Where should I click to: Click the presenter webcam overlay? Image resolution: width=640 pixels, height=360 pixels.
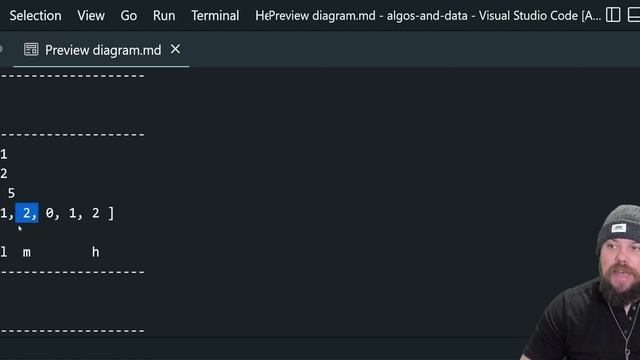582,282
